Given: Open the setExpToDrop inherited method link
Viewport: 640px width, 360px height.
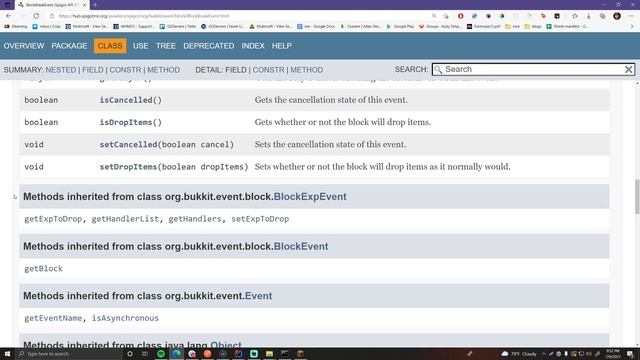Looking at the screenshot, I should [x=260, y=219].
